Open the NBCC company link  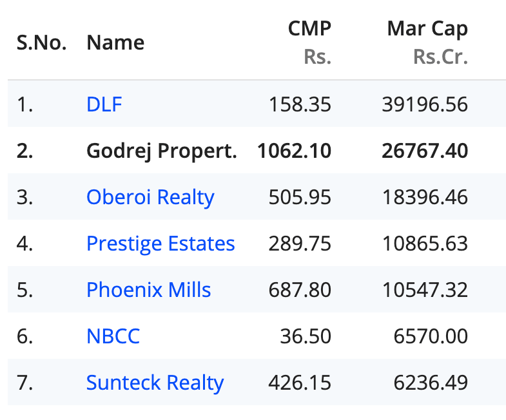(113, 336)
